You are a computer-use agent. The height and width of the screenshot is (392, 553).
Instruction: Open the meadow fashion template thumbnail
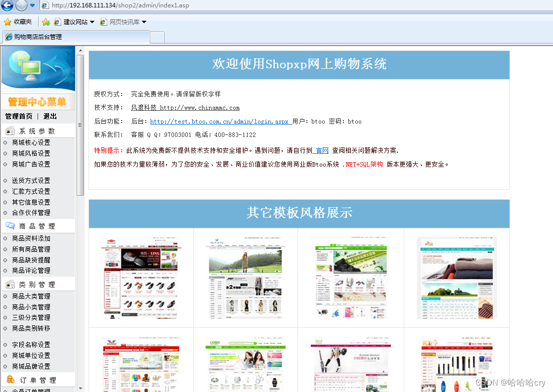(x=246, y=278)
